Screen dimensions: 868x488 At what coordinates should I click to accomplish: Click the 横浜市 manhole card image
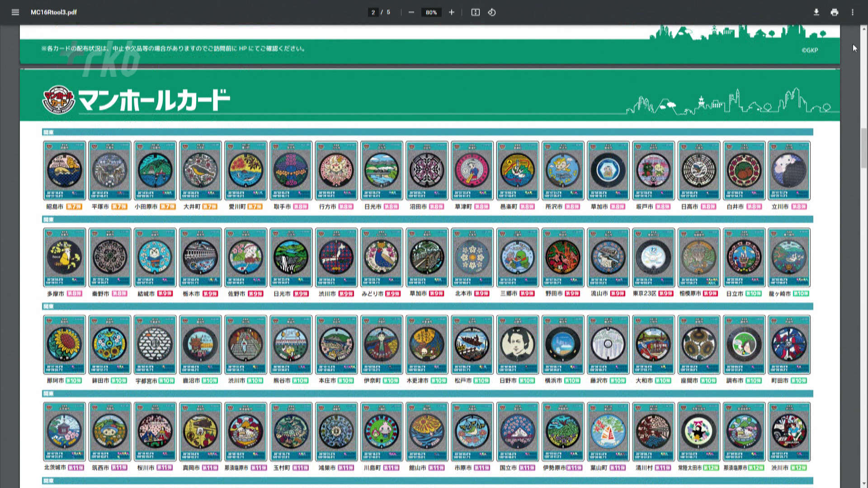pos(562,344)
